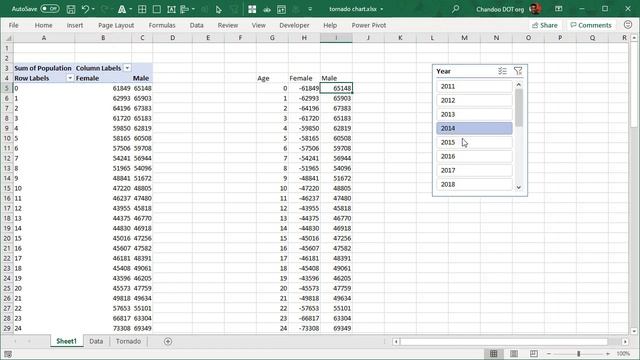The height and width of the screenshot is (360, 640).
Task: Open the font color dropdown arrow
Action: coord(131,9)
